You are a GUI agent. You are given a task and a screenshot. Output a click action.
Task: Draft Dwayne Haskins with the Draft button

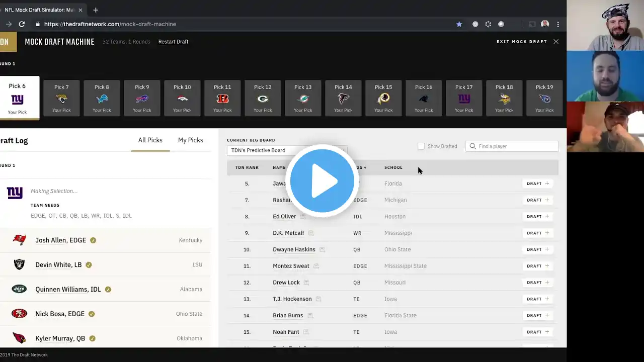tap(538, 249)
